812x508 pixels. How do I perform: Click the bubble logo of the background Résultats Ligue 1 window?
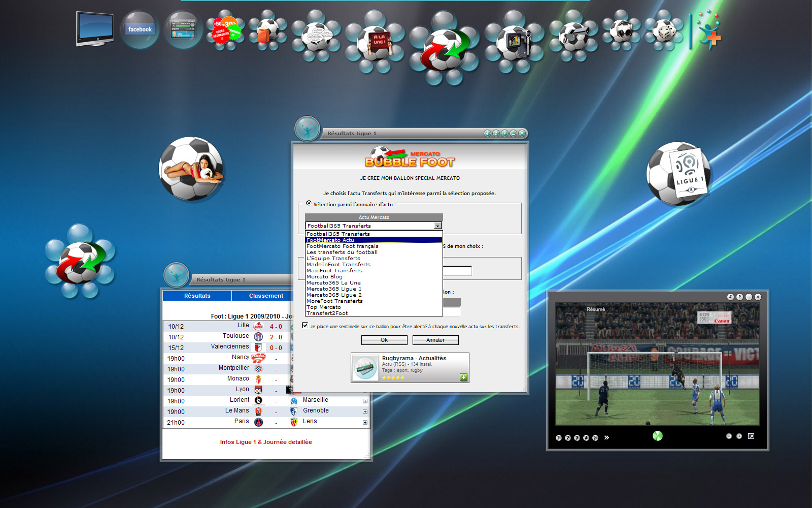[176, 275]
